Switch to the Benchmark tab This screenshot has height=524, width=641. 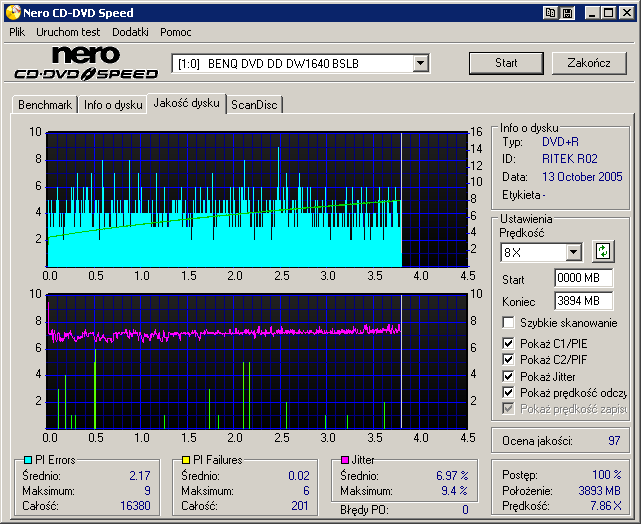point(45,105)
